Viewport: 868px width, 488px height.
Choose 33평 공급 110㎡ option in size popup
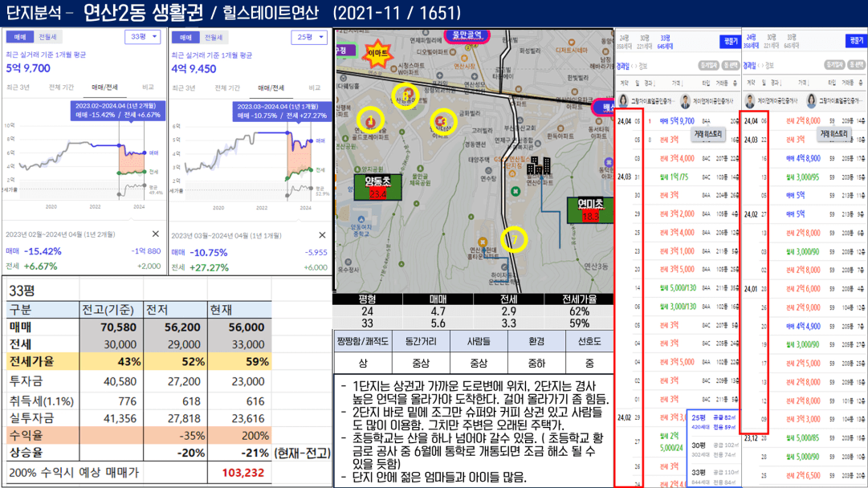point(714,477)
